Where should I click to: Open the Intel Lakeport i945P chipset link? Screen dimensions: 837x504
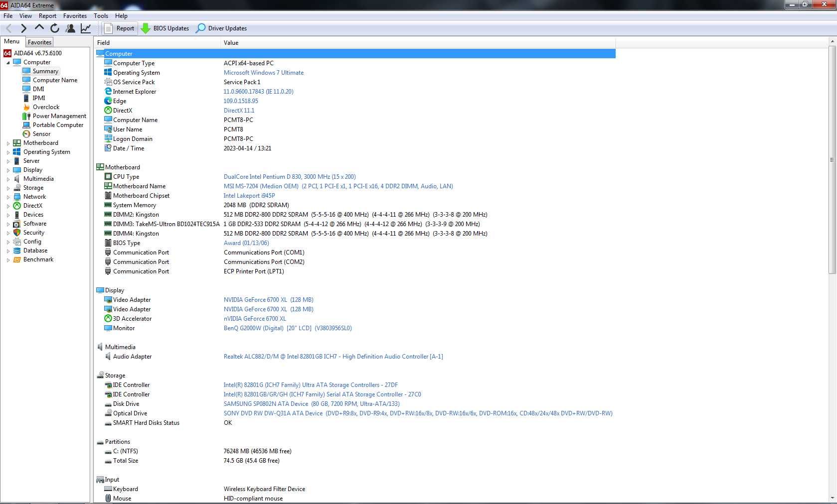[x=249, y=196]
